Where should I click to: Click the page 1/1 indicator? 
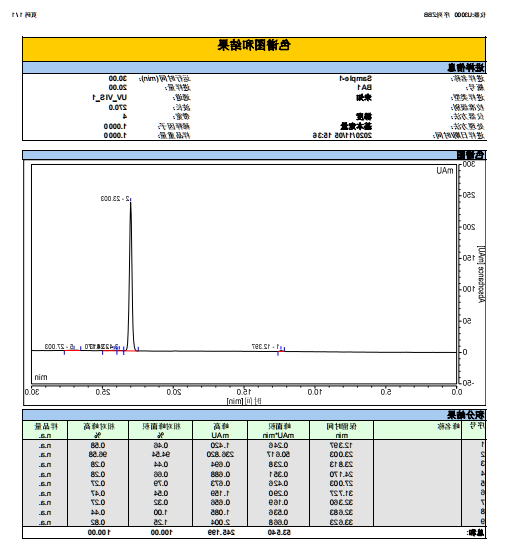24,15
